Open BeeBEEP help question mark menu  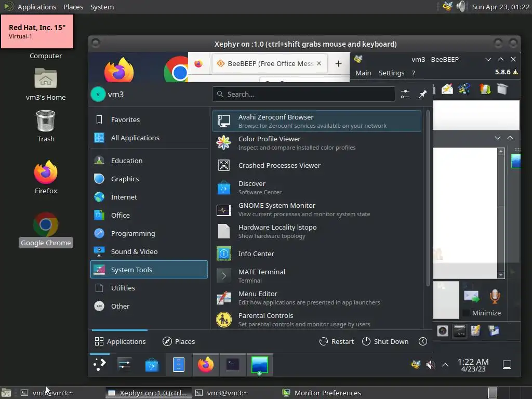pos(413,73)
